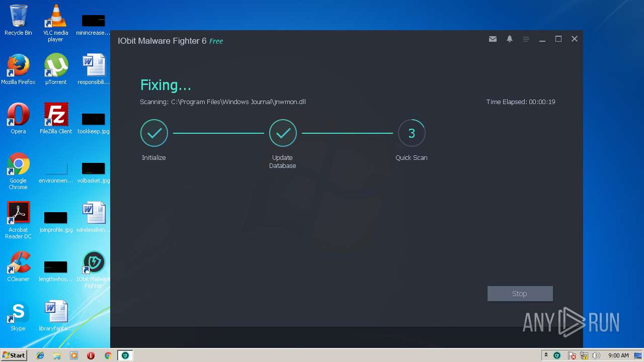This screenshot has height=362, width=644.
Task: Open Windows Explorer folder in taskbar
Action: 57,355
